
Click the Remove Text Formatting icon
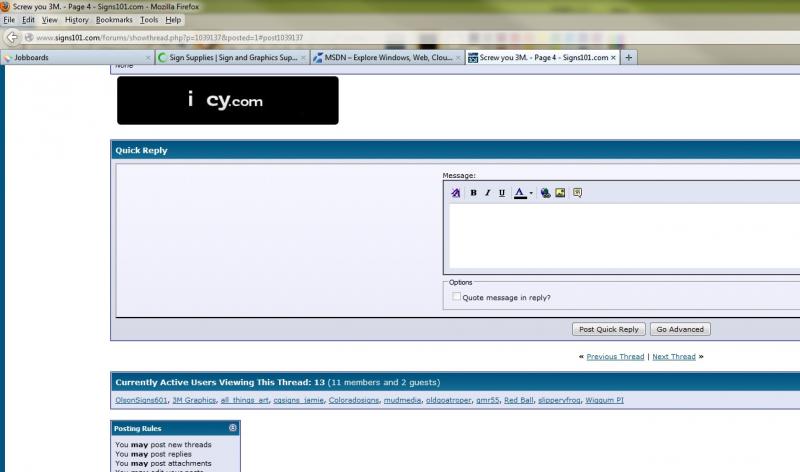pyautogui.click(x=456, y=193)
